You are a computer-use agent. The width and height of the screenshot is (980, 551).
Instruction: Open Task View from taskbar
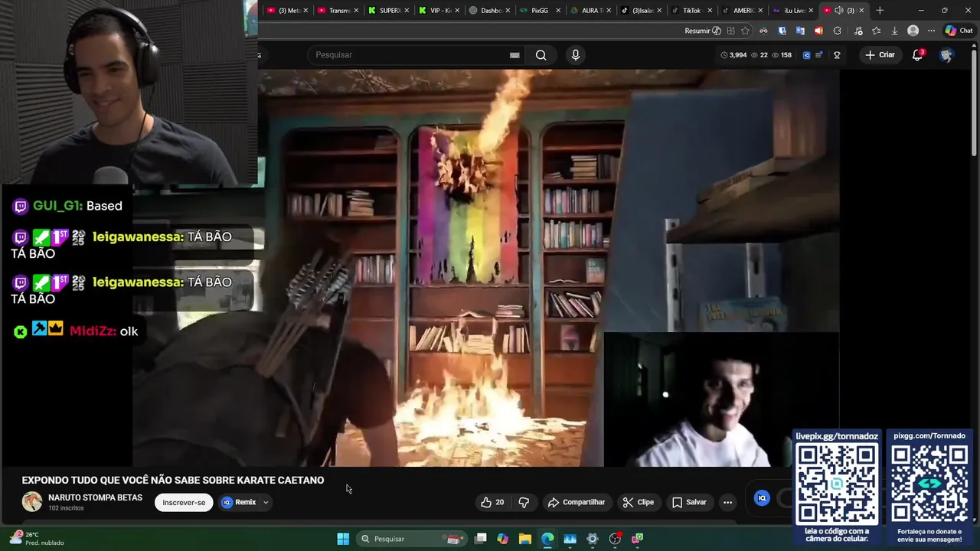tap(480, 539)
